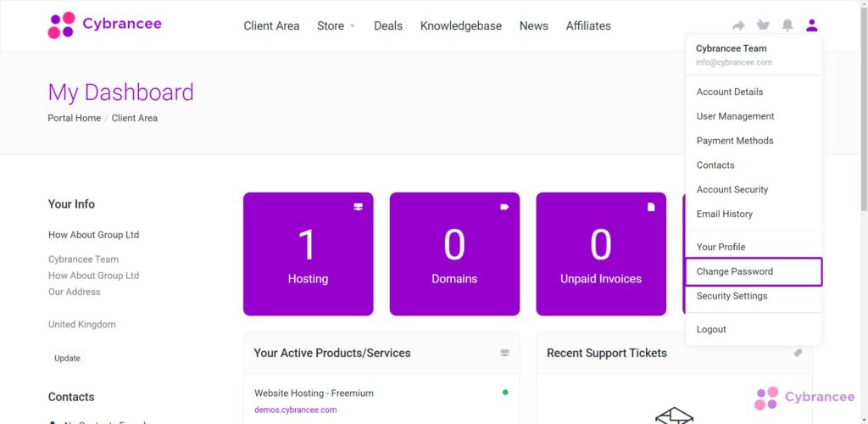Click the Portal Home breadcrumb link
The image size is (868, 424).
75,118
